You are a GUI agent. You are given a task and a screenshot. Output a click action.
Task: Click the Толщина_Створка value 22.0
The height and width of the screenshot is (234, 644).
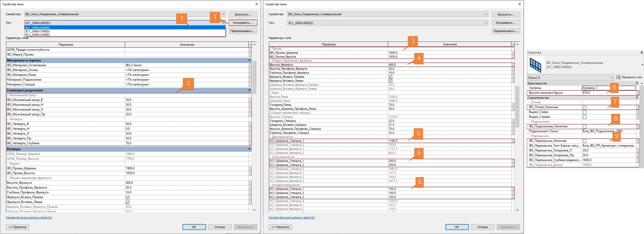[x=450, y=121]
